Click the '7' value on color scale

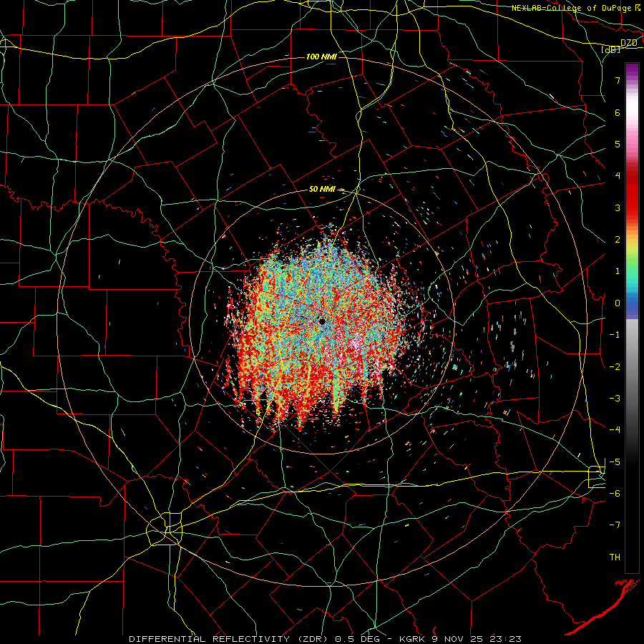618,80
